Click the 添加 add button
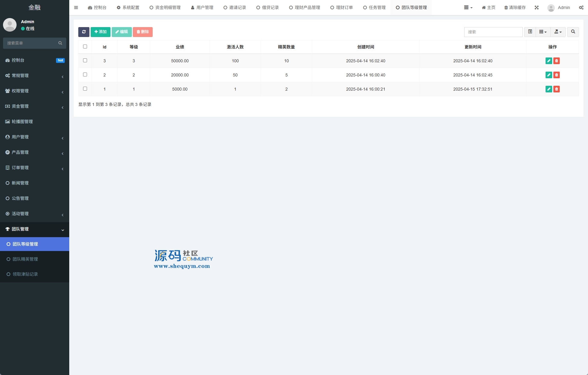The image size is (588, 375). coord(100,32)
